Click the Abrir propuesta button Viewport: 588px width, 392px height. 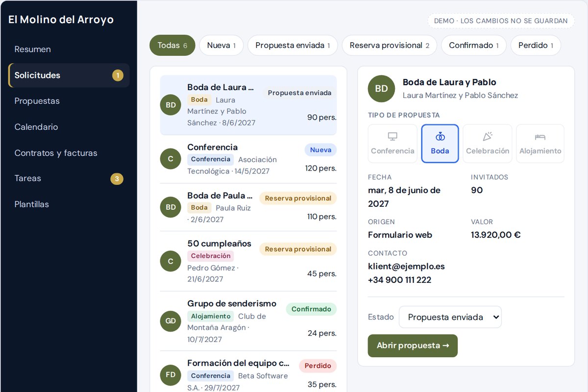[413, 345]
